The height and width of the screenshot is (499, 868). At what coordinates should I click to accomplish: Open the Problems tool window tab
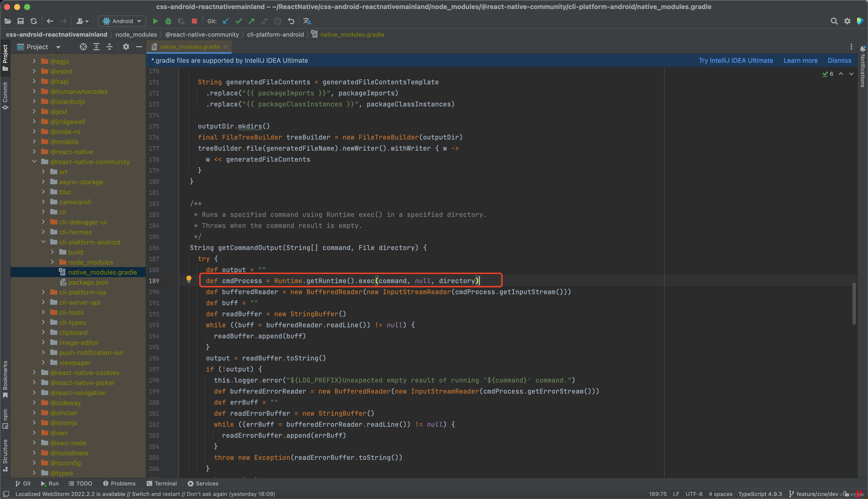click(119, 484)
